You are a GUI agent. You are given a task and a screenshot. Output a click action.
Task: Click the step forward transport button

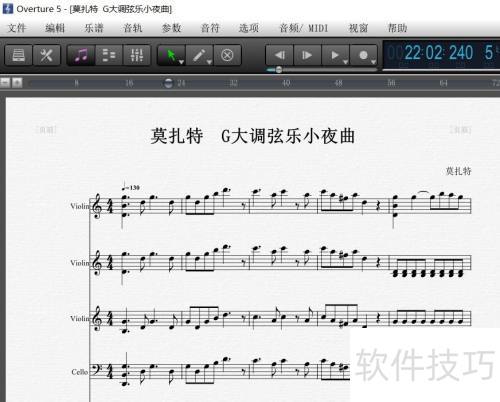point(307,55)
